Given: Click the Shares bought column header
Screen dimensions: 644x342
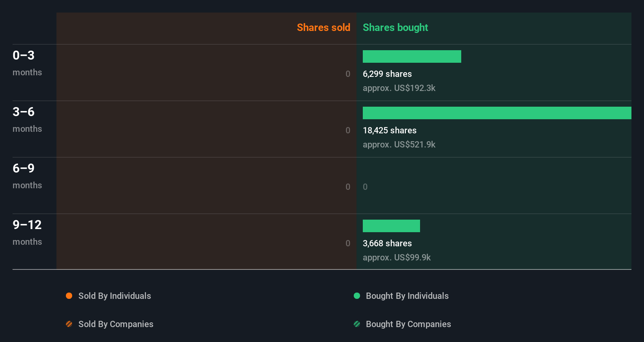Looking at the screenshot, I should (395, 27).
